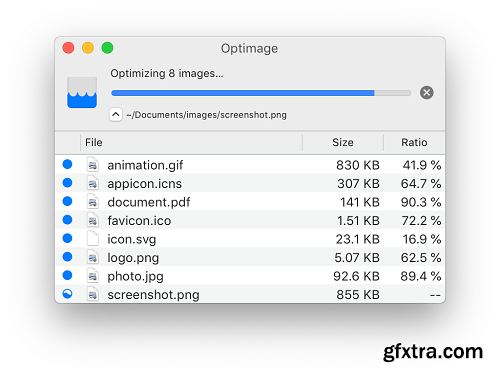
Task: Click the ~/Documents/images/screenshot.png path text
Action: 206,115
